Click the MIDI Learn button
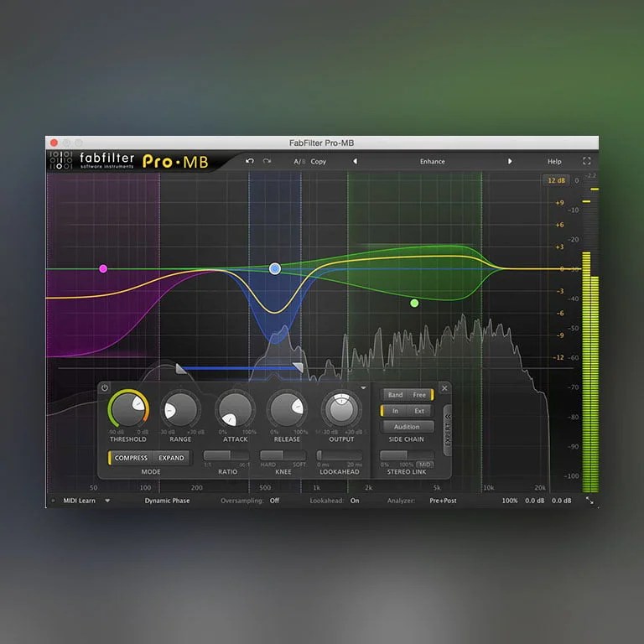Image resolution: width=644 pixels, height=644 pixels. pos(80,501)
